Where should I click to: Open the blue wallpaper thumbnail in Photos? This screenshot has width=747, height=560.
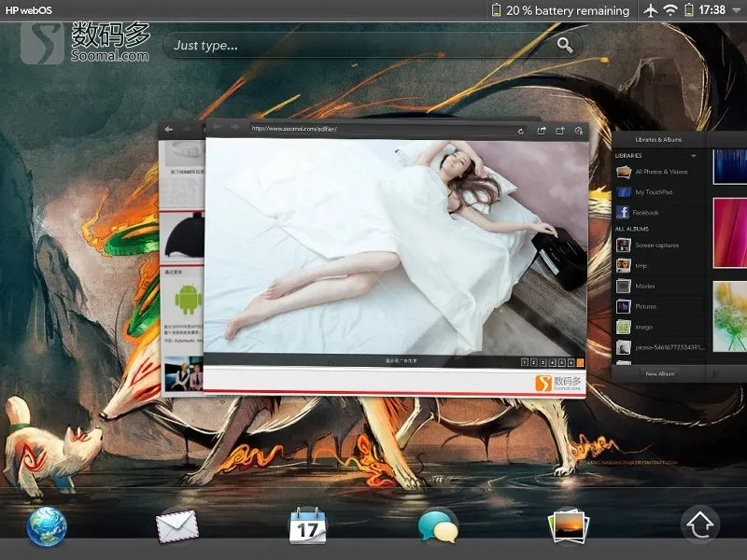point(730,166)
